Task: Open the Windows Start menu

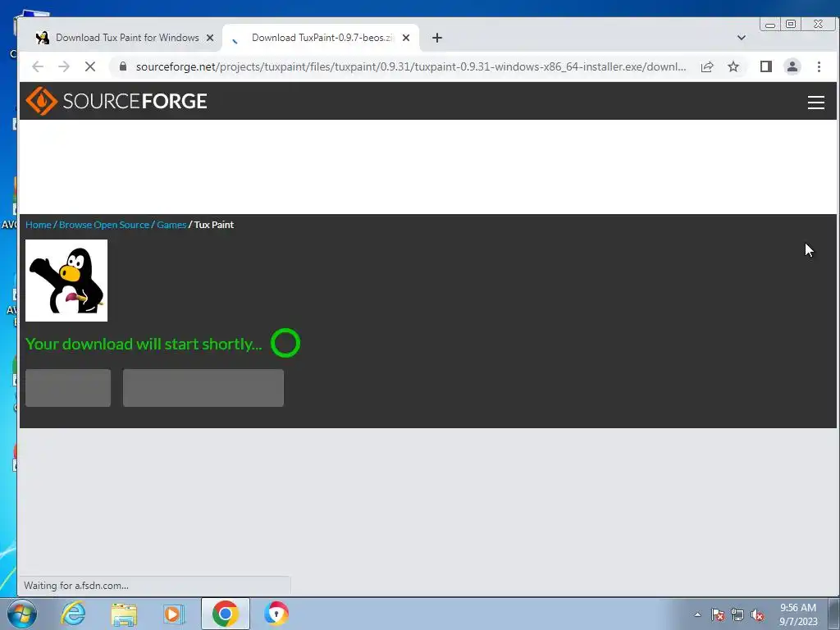Action: pyautogui.click(x=22, y=614)
